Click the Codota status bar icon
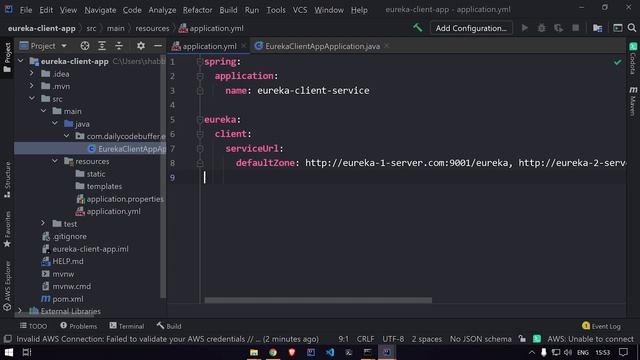 coord(537,339)
